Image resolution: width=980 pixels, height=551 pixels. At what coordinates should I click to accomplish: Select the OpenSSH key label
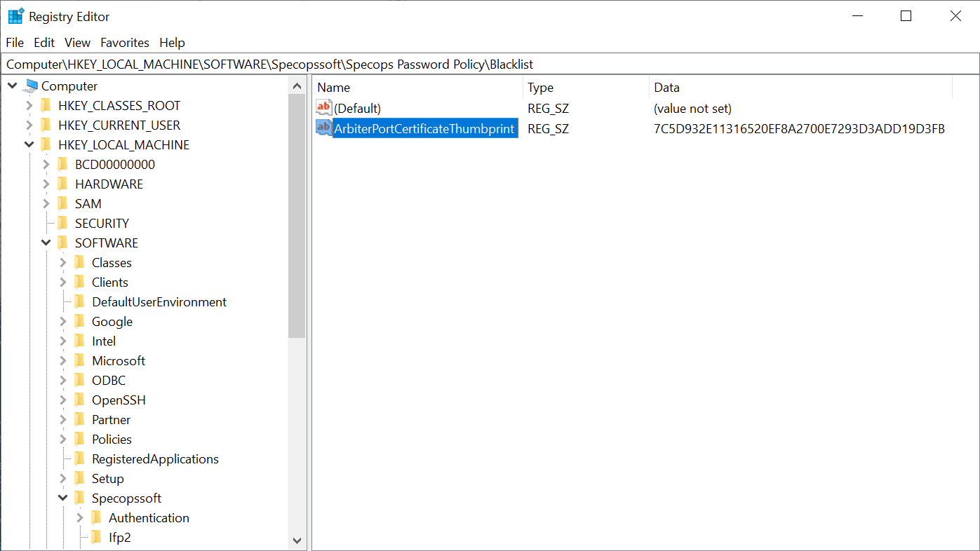pos(119,400)
